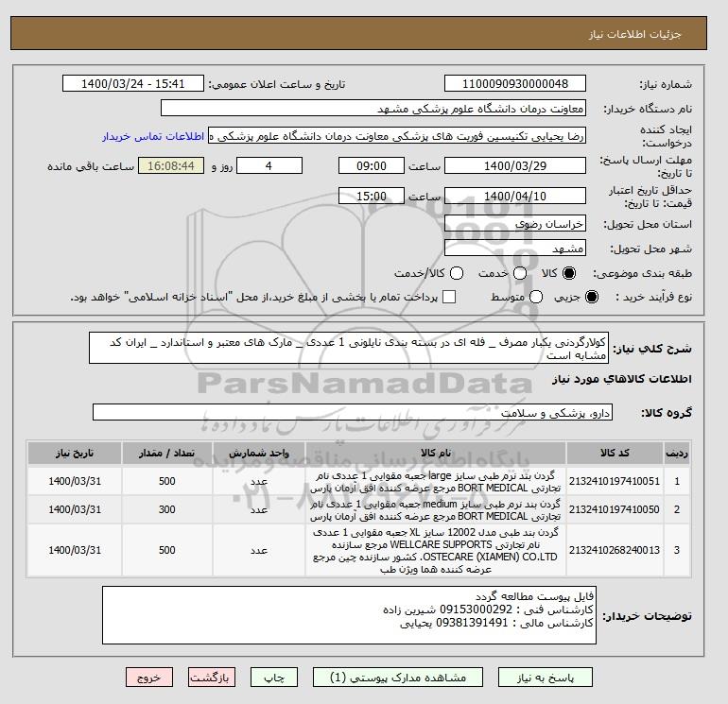This screenshot has width=728, height=704.
Task: Click product code 2132410197410051
Action: coord(615,481)
